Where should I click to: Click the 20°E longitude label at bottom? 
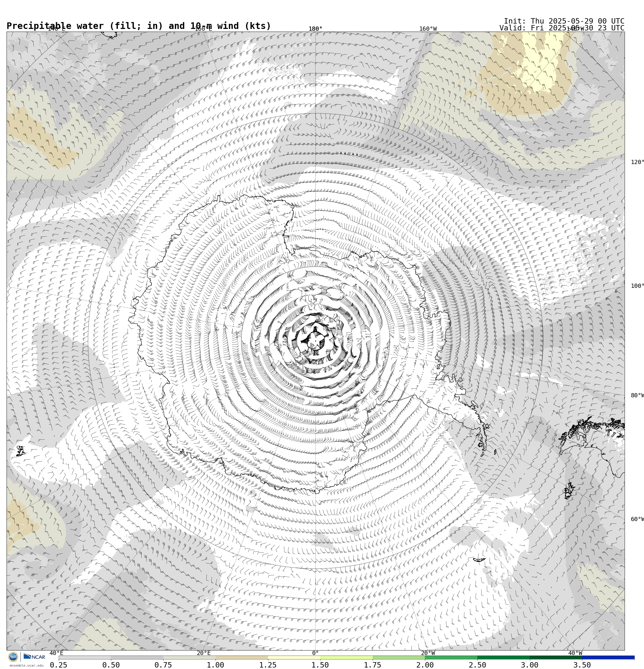204,653
